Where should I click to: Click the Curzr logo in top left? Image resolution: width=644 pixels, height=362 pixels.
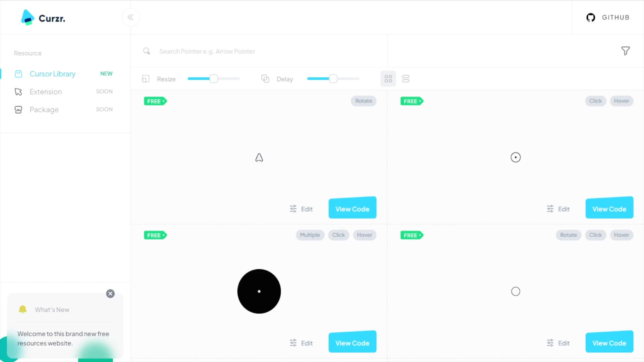(x=43, y=18)
